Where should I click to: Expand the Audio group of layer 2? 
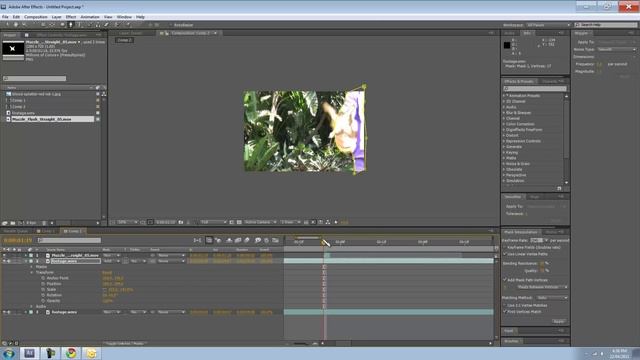point(32,307)
